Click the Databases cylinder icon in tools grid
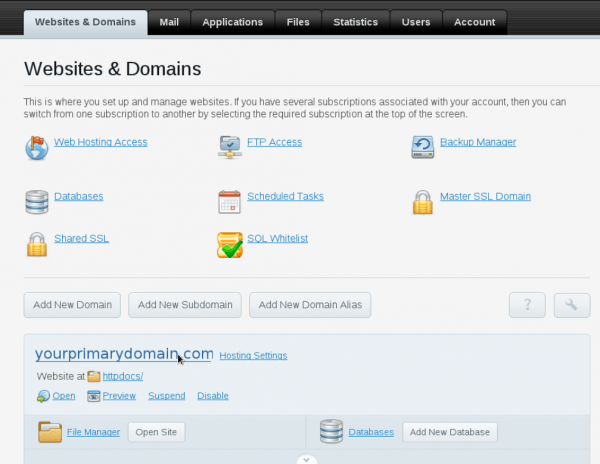This screenshot has width=600, height=464. 37,201
